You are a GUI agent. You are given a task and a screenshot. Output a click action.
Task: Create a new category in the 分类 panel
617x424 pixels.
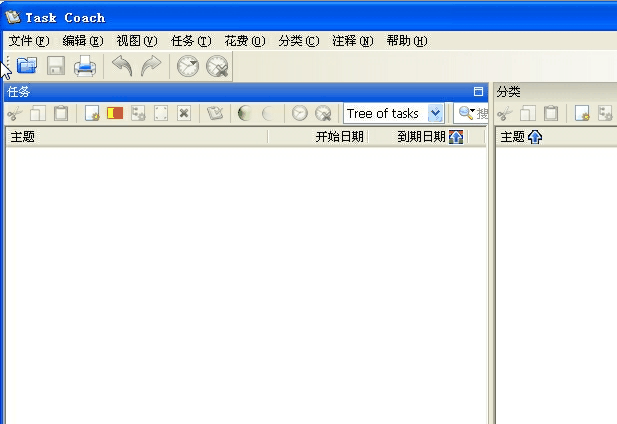coord(582,114)
